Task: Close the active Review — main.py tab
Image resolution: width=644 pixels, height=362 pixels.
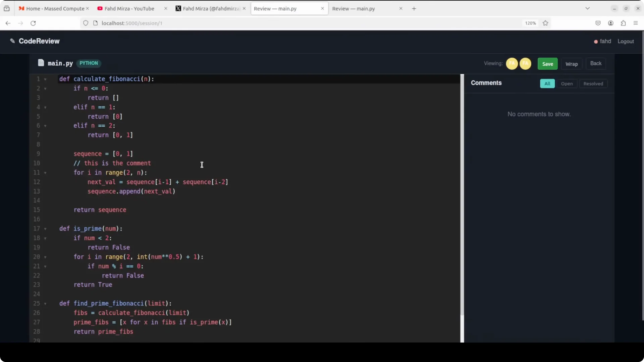Action: pos(322,8)
